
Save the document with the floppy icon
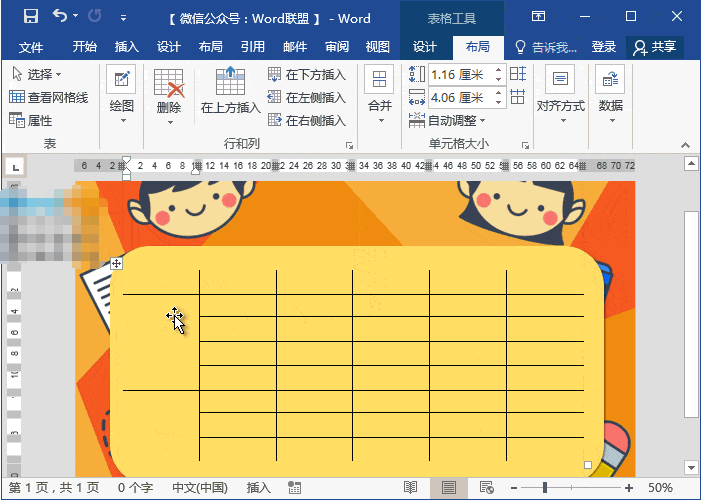31,17
